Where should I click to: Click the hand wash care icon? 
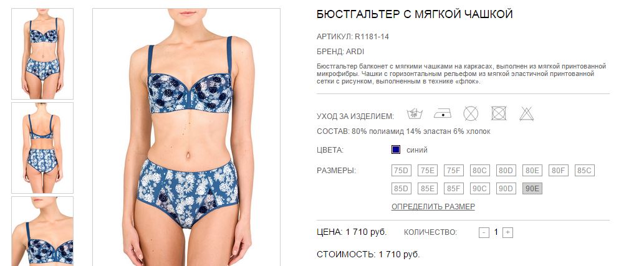415,113
